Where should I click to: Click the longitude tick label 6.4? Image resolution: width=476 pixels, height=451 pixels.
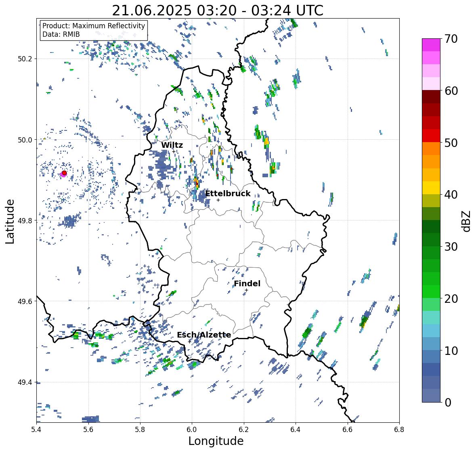pos(296,429)
